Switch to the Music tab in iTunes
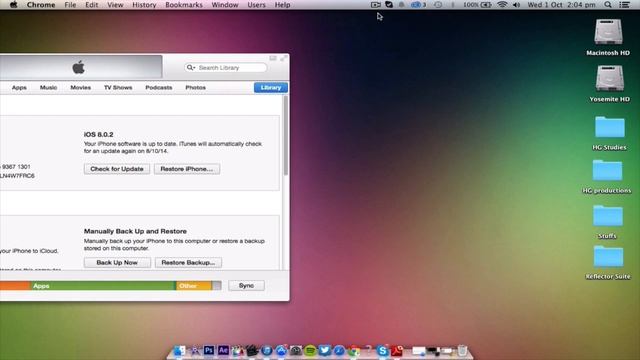The height and width of the screenshot is (360, 640). (x=49, y=88)
